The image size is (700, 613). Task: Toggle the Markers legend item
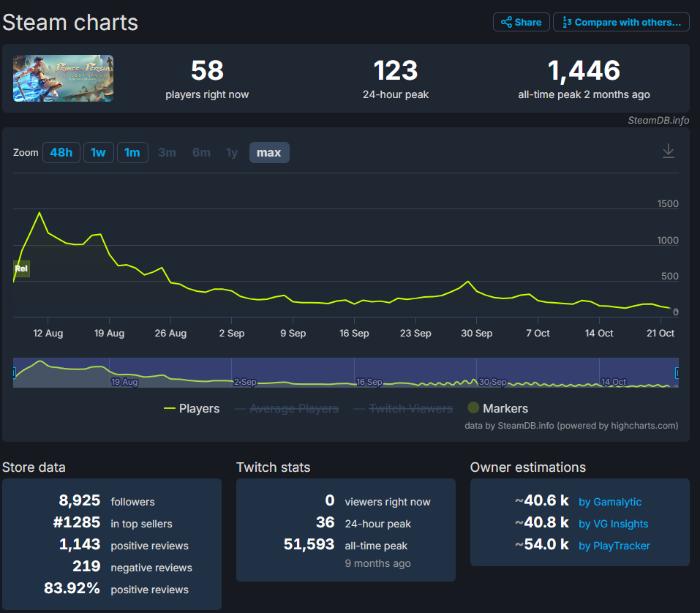point(497,408)
